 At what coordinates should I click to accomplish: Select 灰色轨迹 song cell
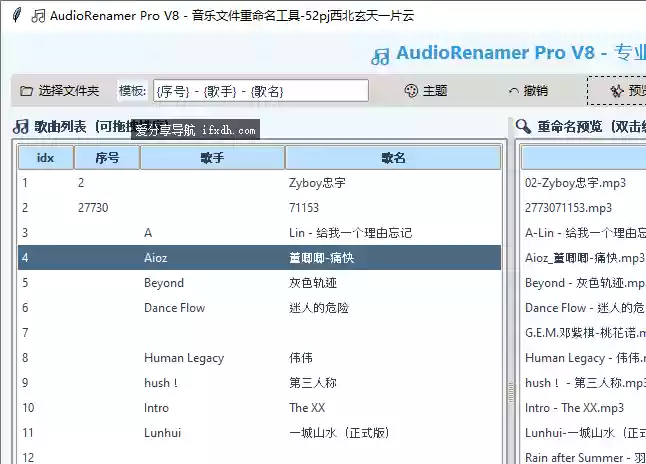(x=313, y=283)
